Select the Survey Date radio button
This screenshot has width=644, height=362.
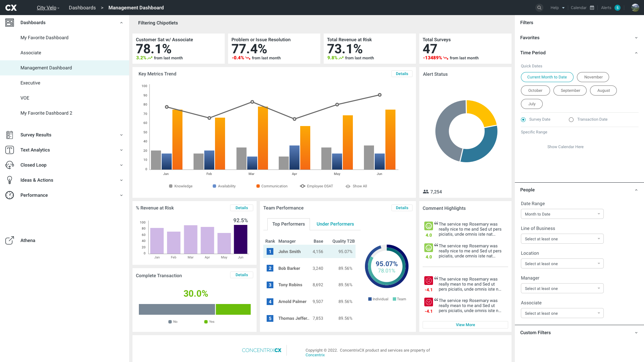(523, 120)
